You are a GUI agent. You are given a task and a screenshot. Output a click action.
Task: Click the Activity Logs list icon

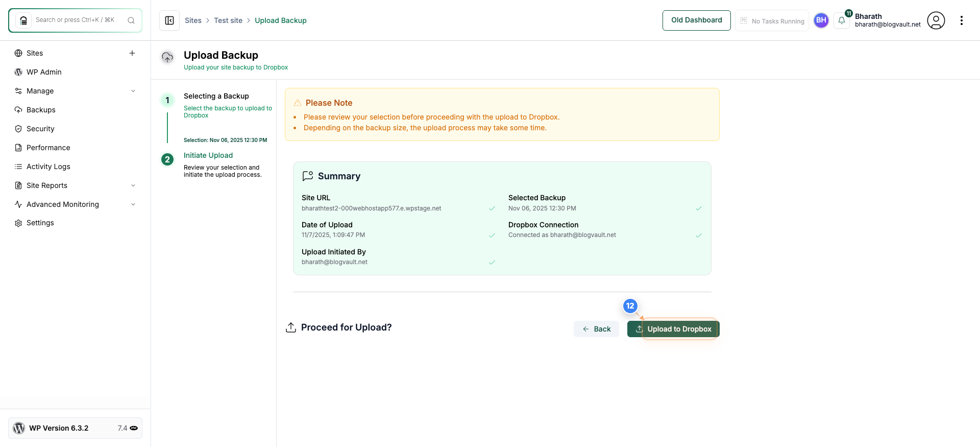[18, 167]
